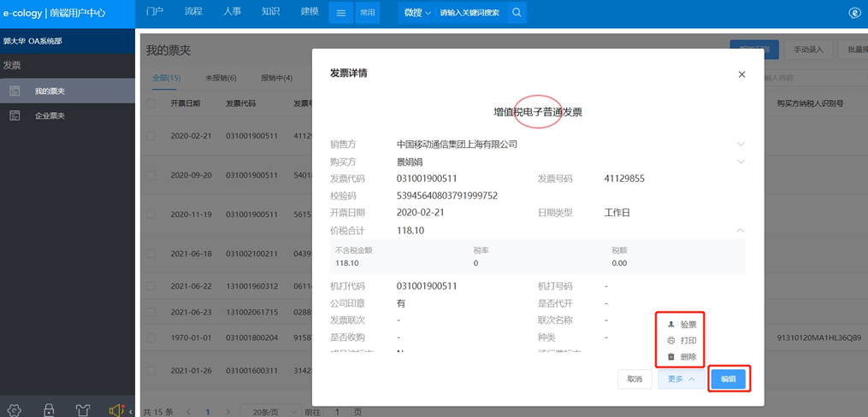Expand the 销售方 details chevron
868x417 pixels.
[741, 144]
